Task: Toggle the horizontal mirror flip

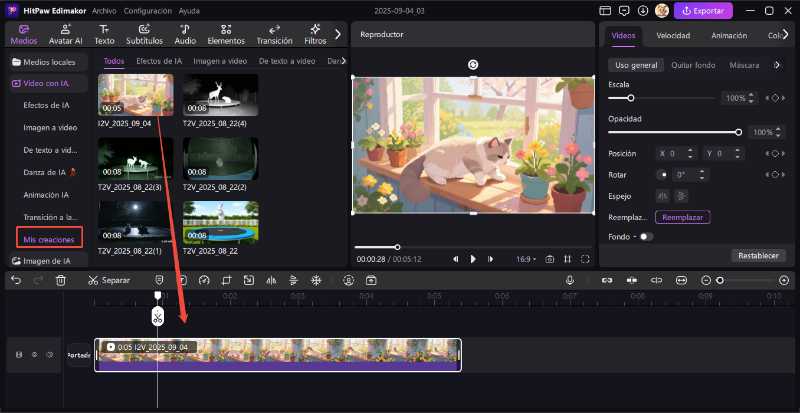Action: [x=661, y=196]
